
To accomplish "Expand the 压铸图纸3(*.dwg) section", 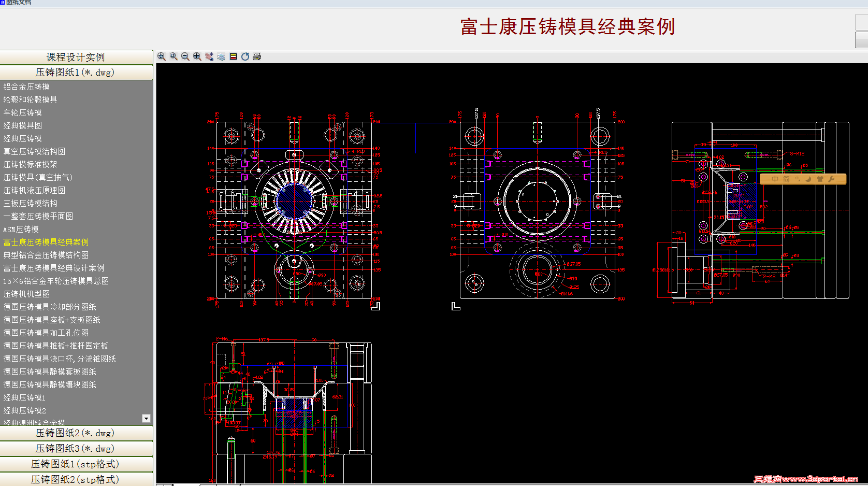I will tap(76, 449).
